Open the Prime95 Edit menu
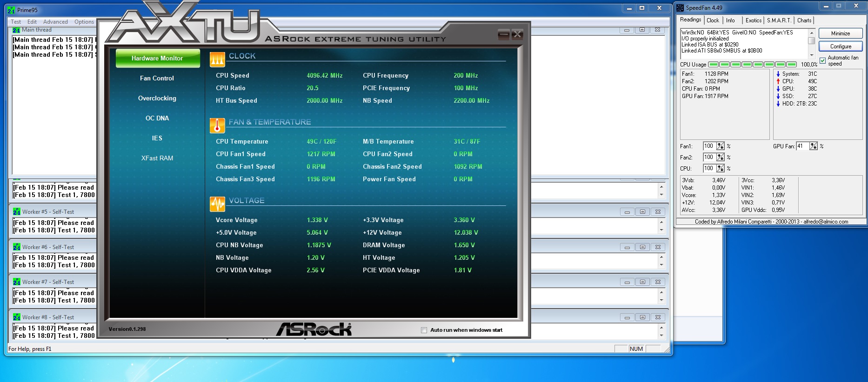 tap(32, 22)
